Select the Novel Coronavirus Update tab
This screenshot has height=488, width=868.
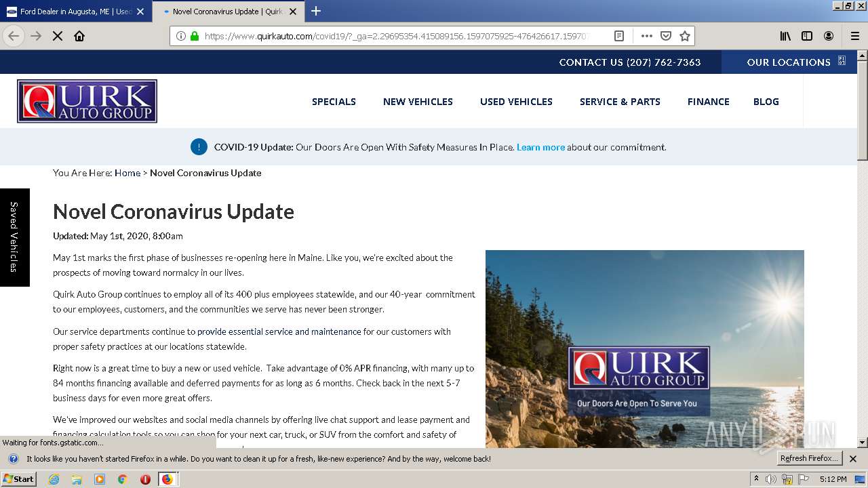(x=229, y=12)
